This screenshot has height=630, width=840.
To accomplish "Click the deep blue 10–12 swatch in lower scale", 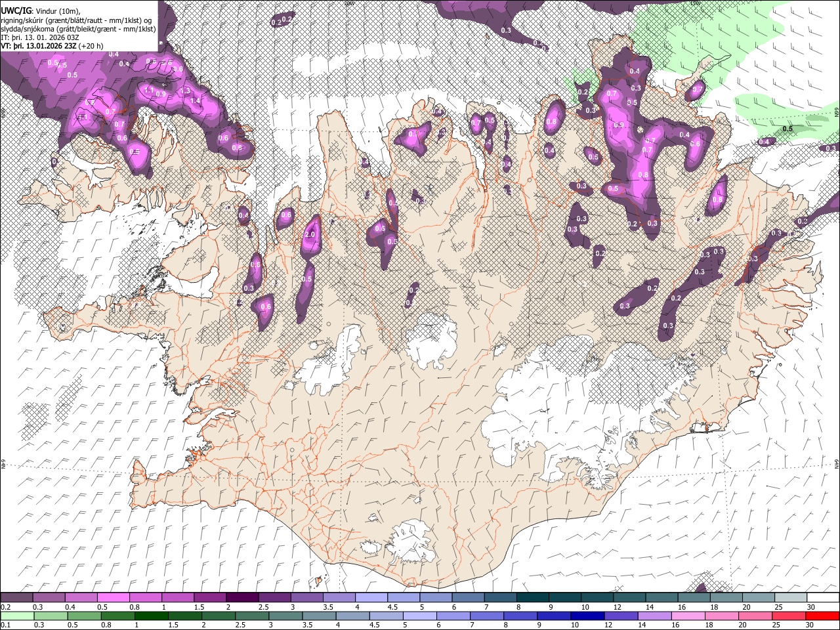I will [x=587, y=616].
